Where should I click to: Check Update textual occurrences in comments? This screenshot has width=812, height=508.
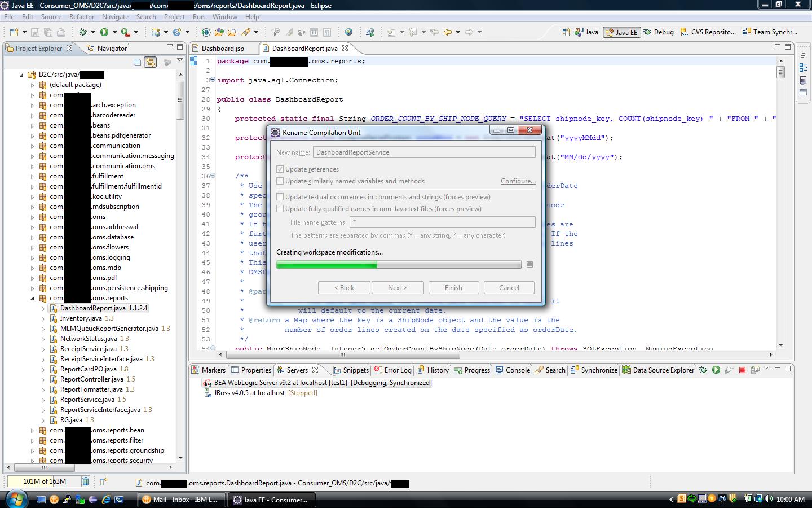[280, 197]
